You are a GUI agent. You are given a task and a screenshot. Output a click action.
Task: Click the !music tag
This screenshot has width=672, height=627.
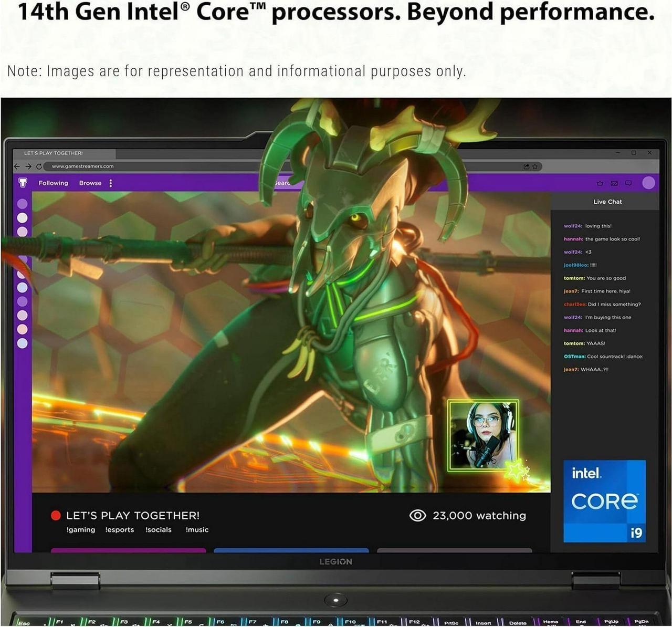click(x=197, y=530)
